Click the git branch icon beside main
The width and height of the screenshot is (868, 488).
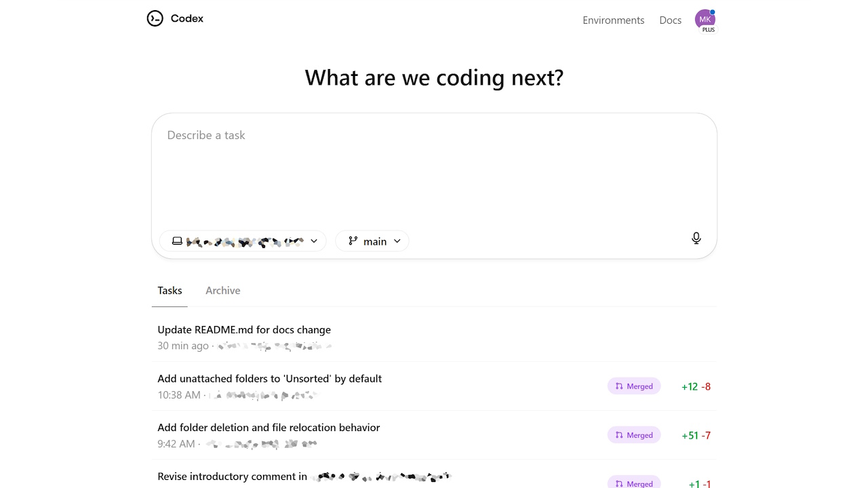353,241
